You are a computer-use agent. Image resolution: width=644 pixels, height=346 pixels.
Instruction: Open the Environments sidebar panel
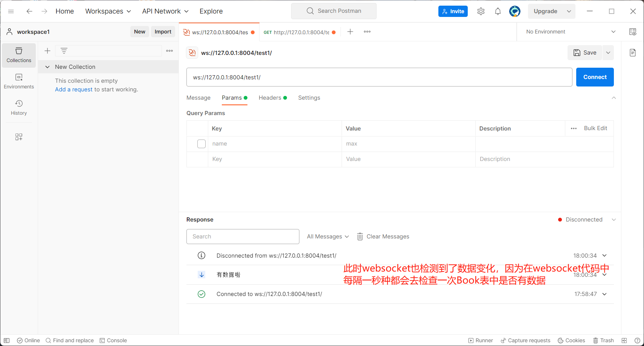point(19,81)
